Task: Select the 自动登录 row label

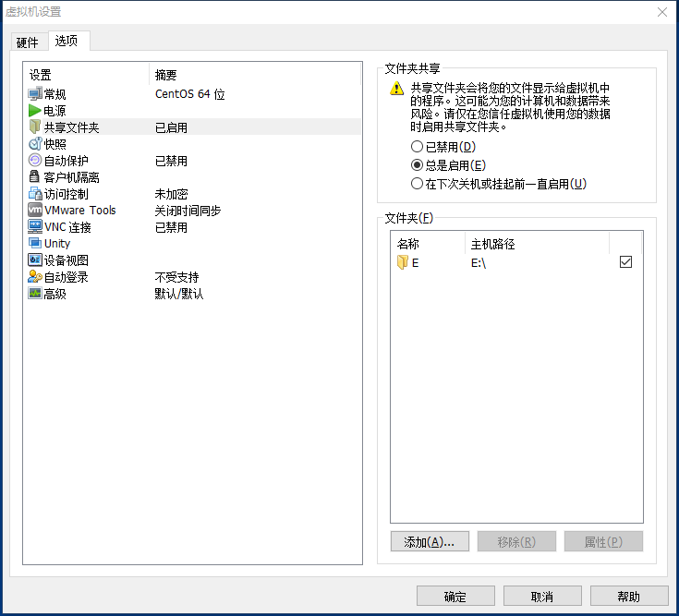Action: 67,277
